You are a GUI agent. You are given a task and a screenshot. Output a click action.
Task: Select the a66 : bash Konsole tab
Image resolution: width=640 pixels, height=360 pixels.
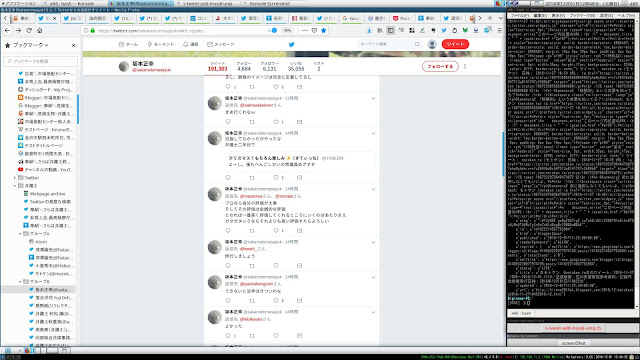521,313
